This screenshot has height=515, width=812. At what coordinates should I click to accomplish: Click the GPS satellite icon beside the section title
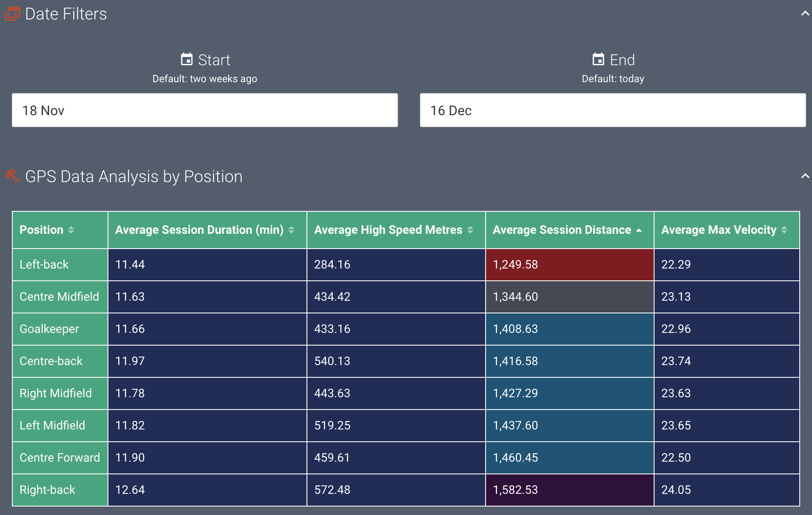(13, 176)
